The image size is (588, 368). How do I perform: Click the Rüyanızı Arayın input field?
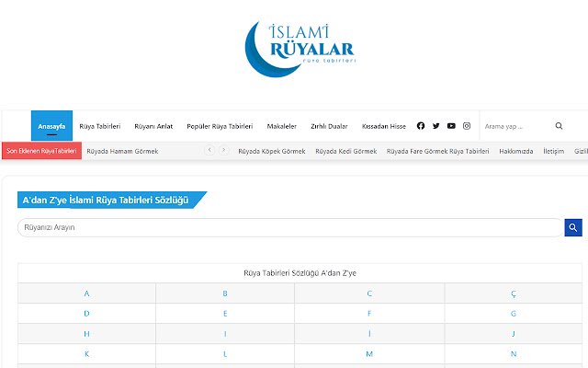pos(290,227)
